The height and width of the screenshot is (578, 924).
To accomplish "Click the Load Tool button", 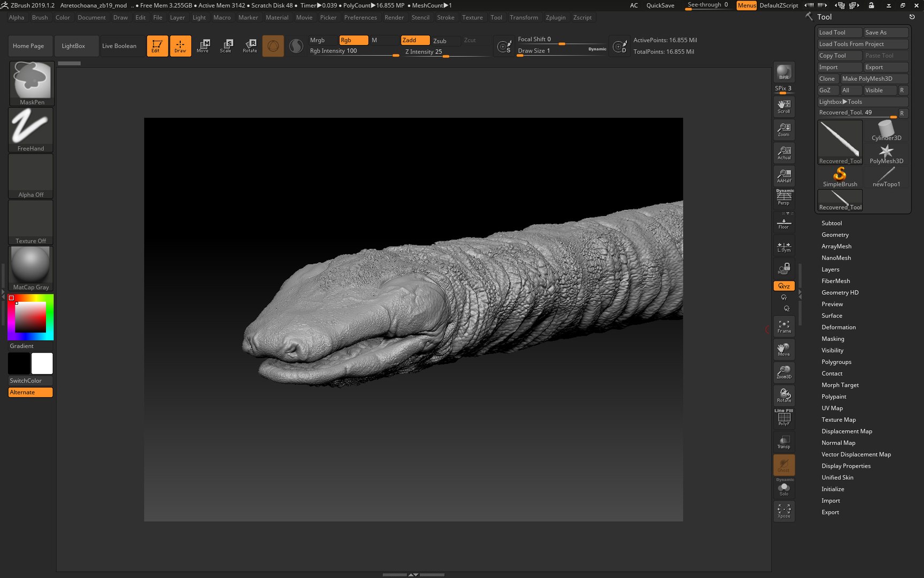I will coord(840,33).
